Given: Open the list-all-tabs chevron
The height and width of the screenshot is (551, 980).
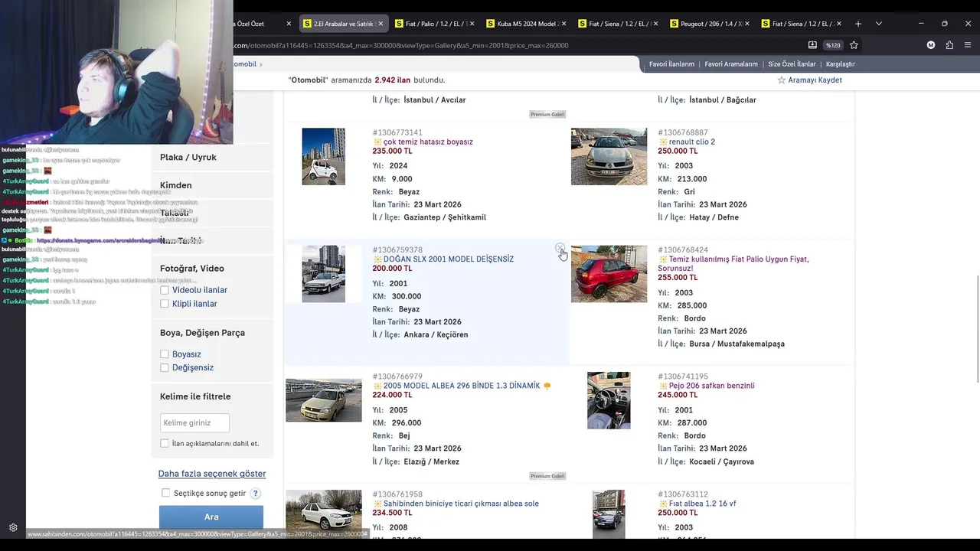Looking at the screenshot, I should point(878,24).
